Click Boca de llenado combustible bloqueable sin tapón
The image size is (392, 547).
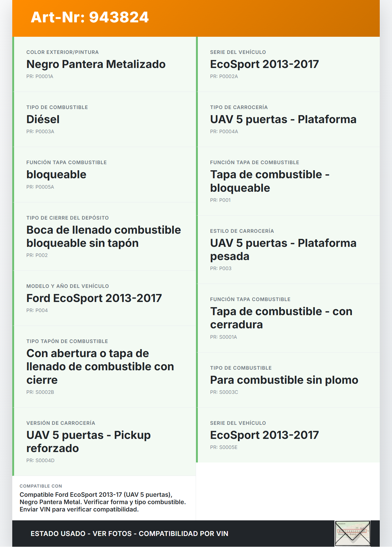[x=104, y=236]
